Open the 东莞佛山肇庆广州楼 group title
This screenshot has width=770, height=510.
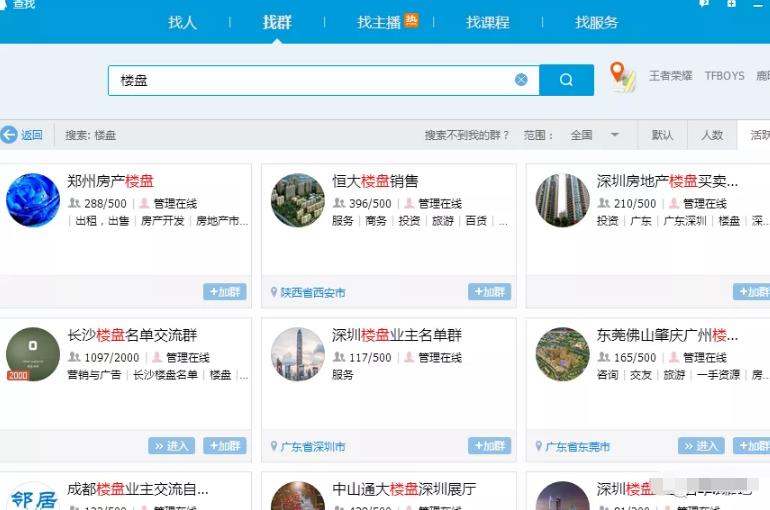[667, 335]
